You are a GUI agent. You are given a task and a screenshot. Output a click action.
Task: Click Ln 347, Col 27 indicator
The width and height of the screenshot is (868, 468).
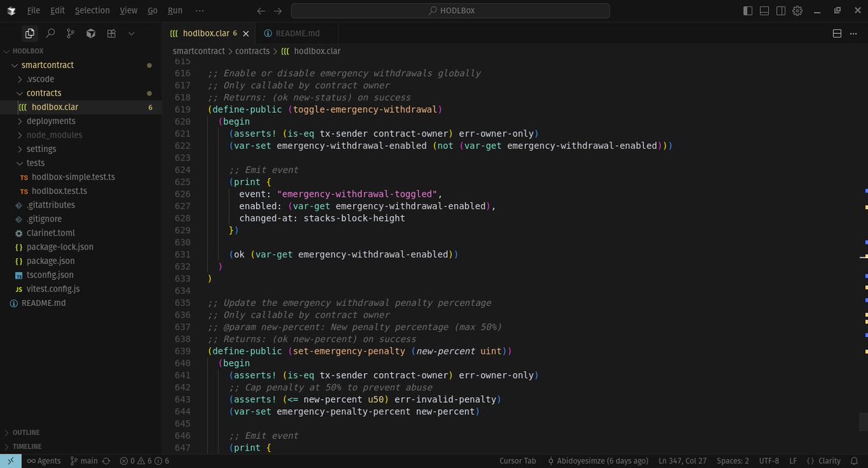683,461
